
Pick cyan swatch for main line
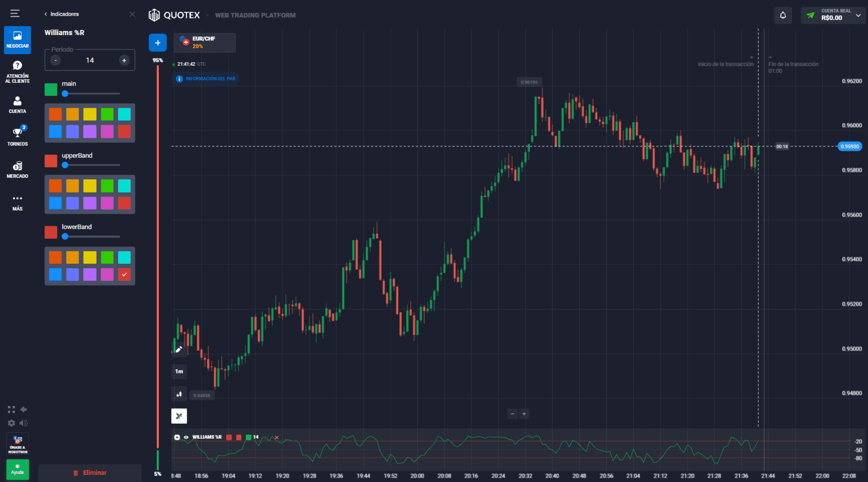(124, 115)
